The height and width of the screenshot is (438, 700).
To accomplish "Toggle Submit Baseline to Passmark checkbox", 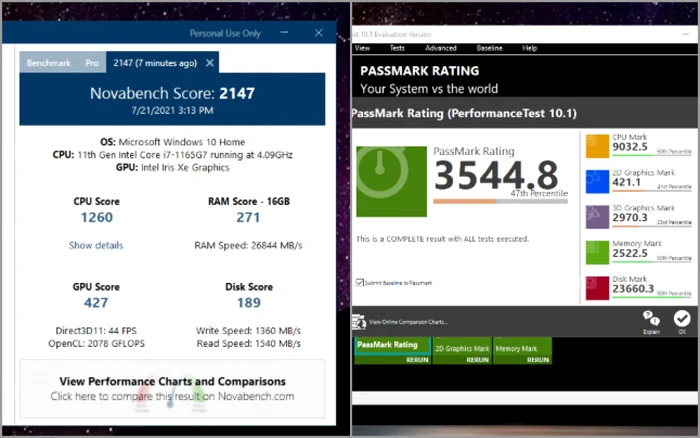I will coord(360,282).
